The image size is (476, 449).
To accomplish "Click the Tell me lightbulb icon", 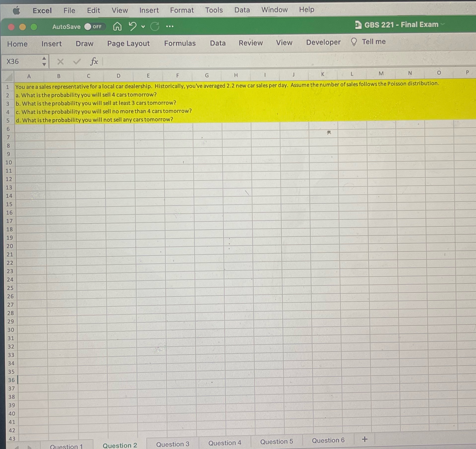I will pos(353,42).
